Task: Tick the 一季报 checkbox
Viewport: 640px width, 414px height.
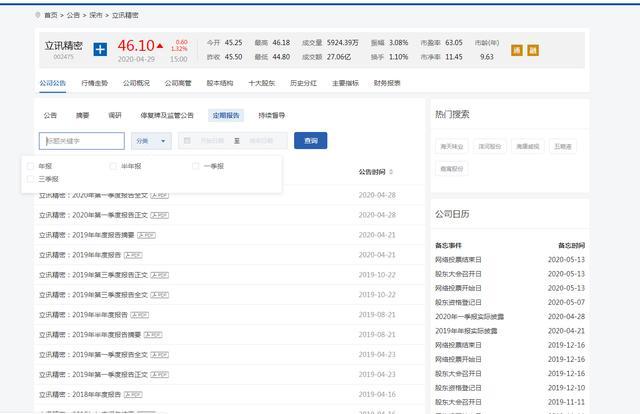Action: [x=196, y=166]
